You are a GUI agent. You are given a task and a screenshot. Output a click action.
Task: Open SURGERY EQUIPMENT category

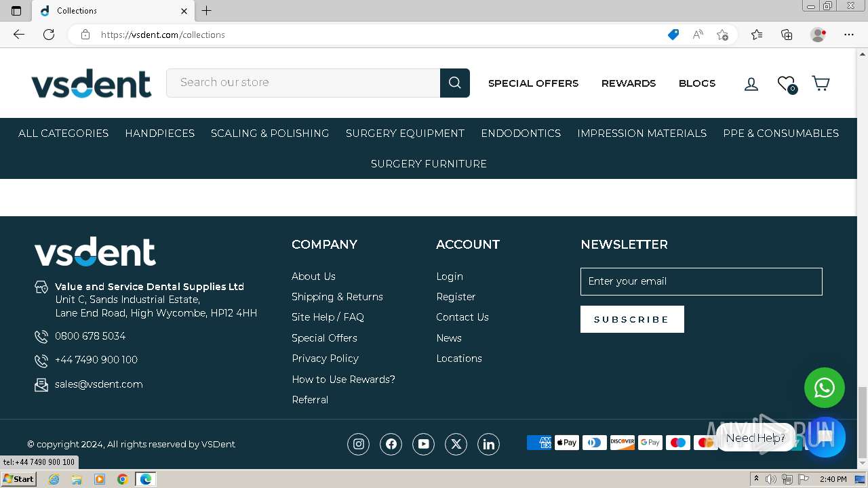[x=406, y=134]
